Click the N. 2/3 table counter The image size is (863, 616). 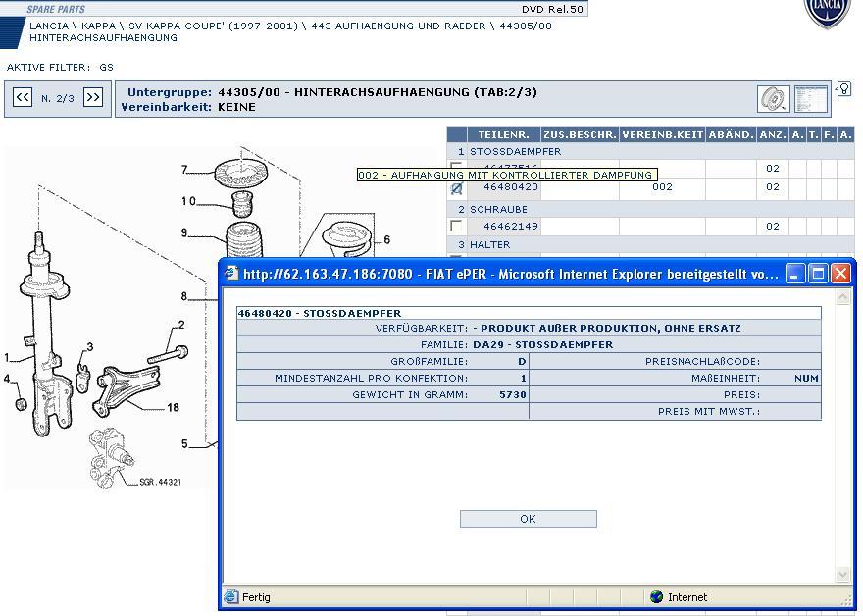click(58, 98)
